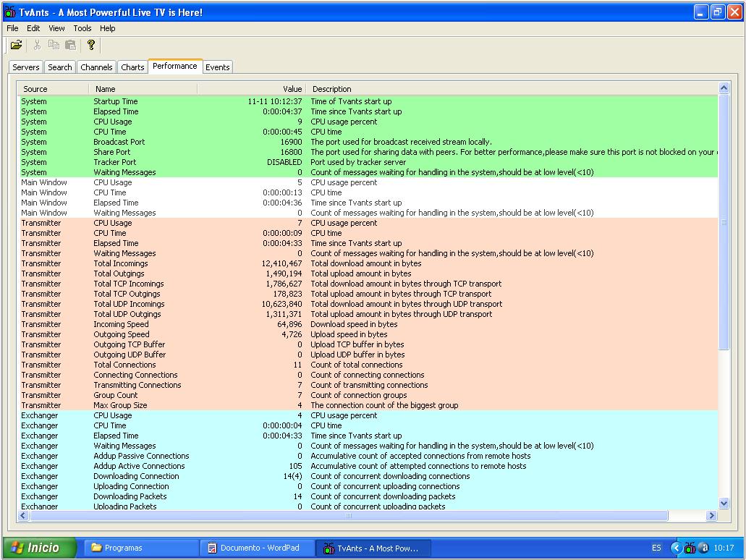Screen dimensions: 746x560
Task: Open the Edit menu
Action: [x=33, y=28]
